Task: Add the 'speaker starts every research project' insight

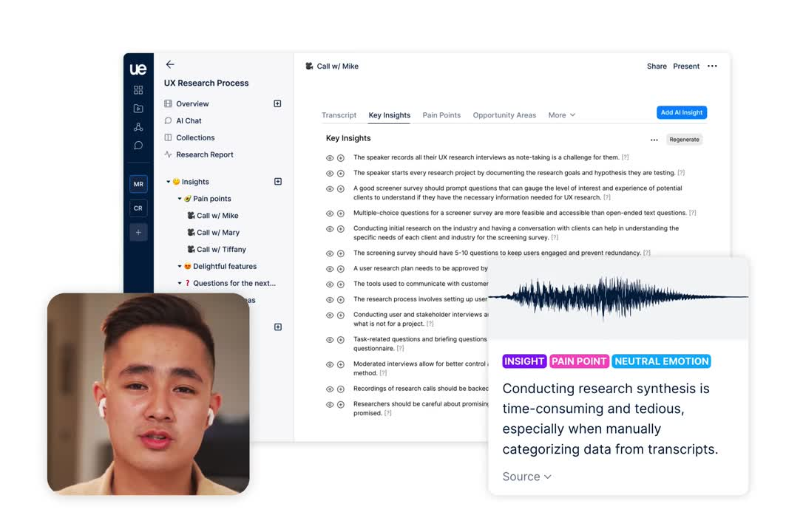Action: point(341,174)
